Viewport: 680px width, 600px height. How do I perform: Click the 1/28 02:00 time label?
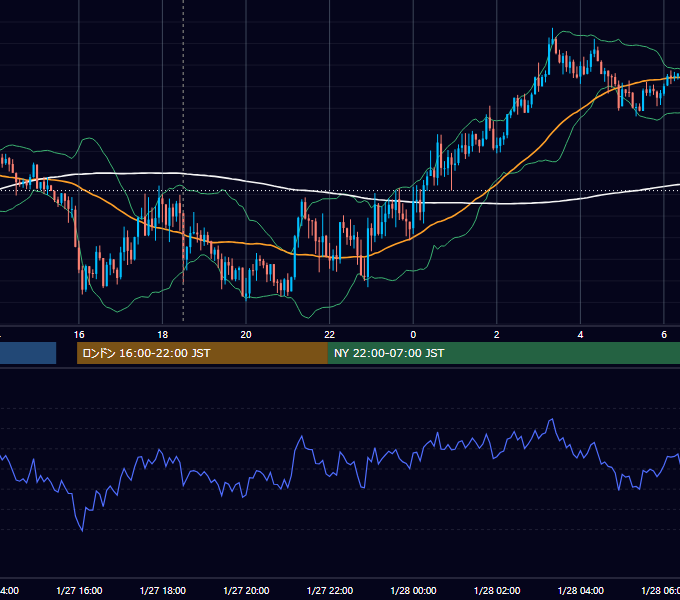click(497, 591)
